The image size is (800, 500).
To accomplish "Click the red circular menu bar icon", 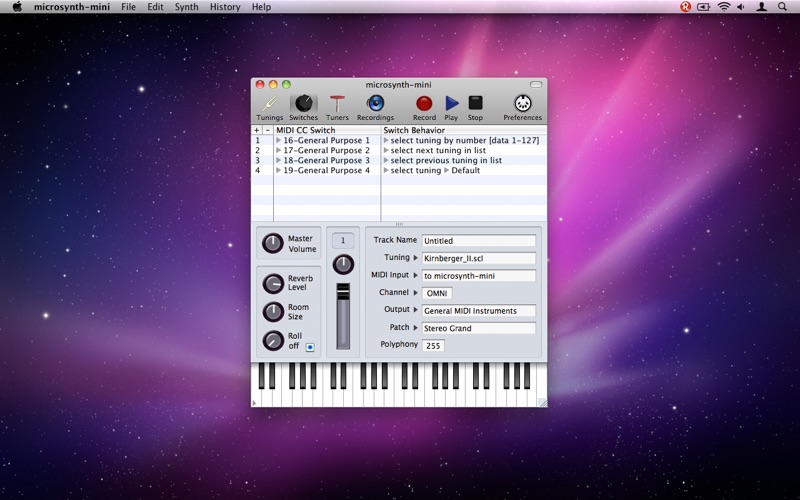I will pos(686,7).
